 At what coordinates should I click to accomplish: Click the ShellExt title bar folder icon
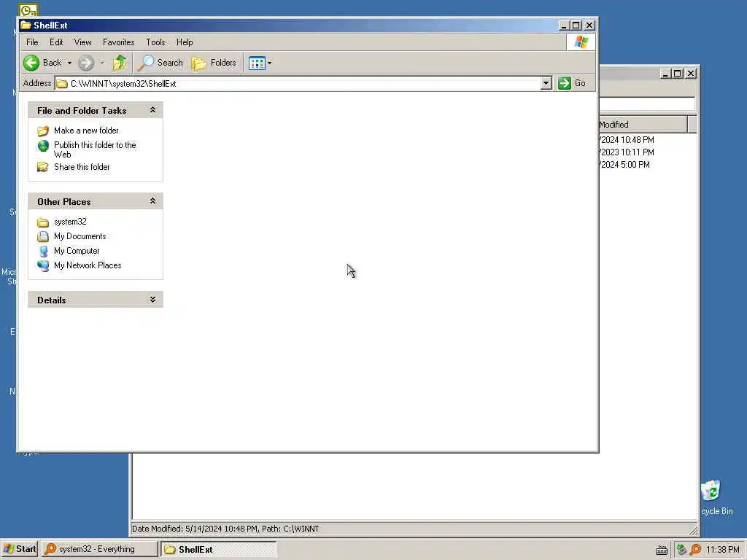pos(26,25)
